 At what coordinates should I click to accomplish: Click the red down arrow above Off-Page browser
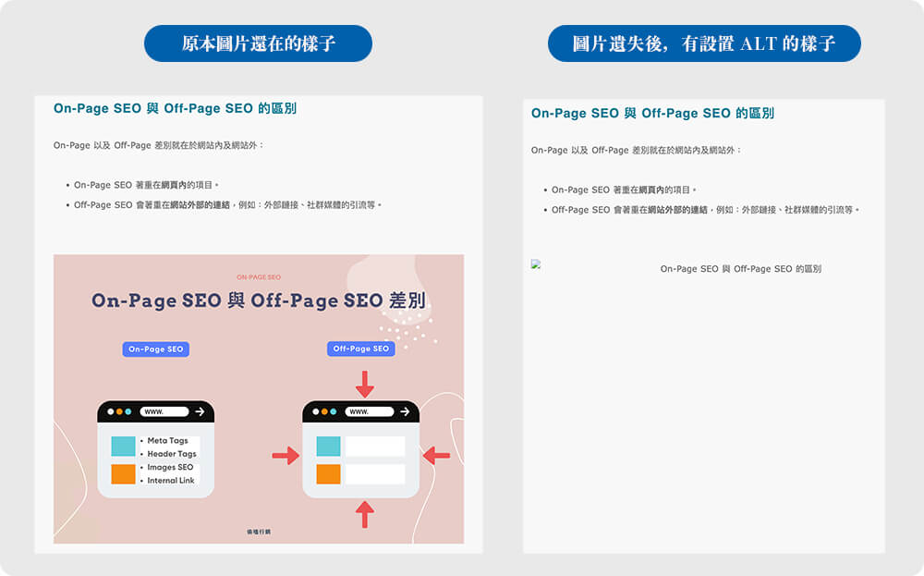pyautogui.click(x=365, y=385)
